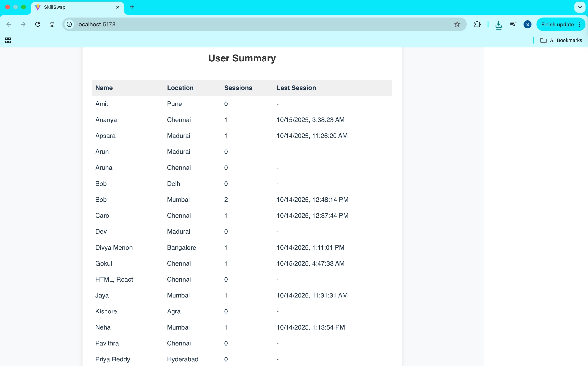Navigate back with the back arrow
Image resolution: width=588 pixels, height=366 pixels.
(x=9, y=25)
